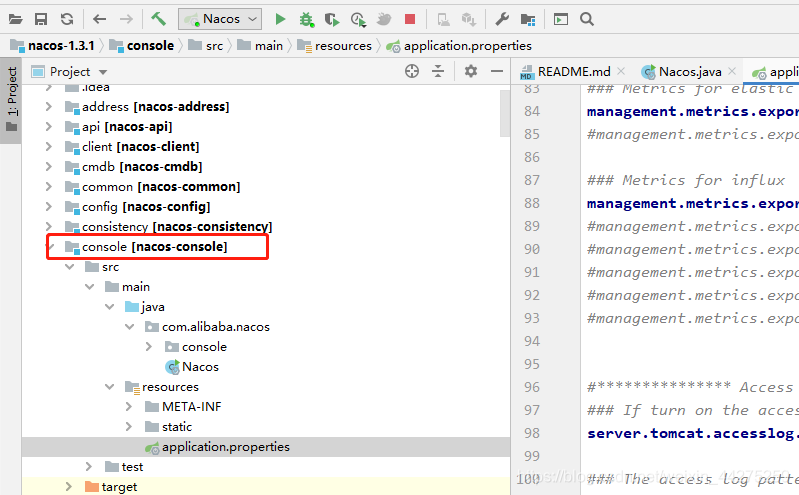The height and width of the screenshot is (495, 799).
Task: Select the api [nacos-api] module row
Action: coord(265,126)
